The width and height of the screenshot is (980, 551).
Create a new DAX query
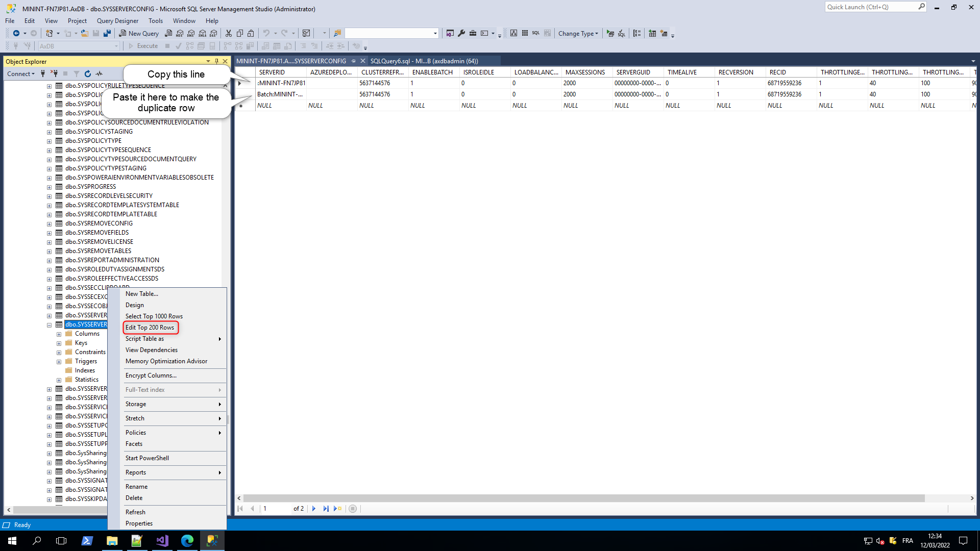click(213, 33)
